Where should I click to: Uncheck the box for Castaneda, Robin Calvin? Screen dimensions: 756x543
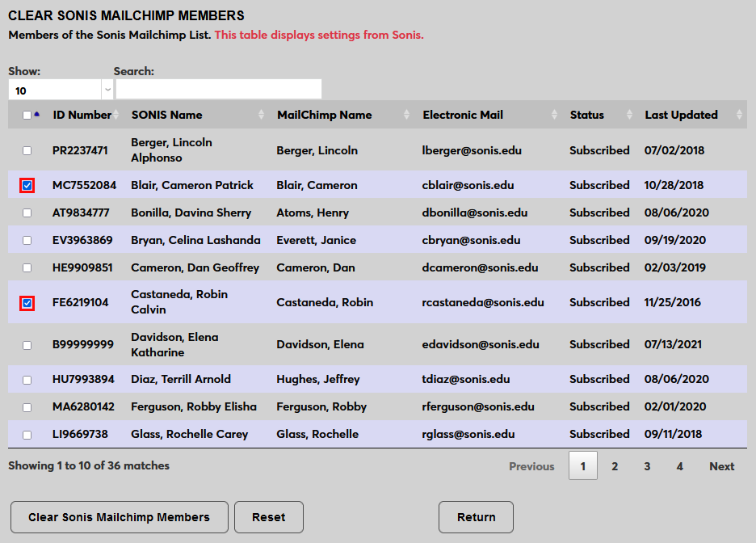[x=27, y=303]
